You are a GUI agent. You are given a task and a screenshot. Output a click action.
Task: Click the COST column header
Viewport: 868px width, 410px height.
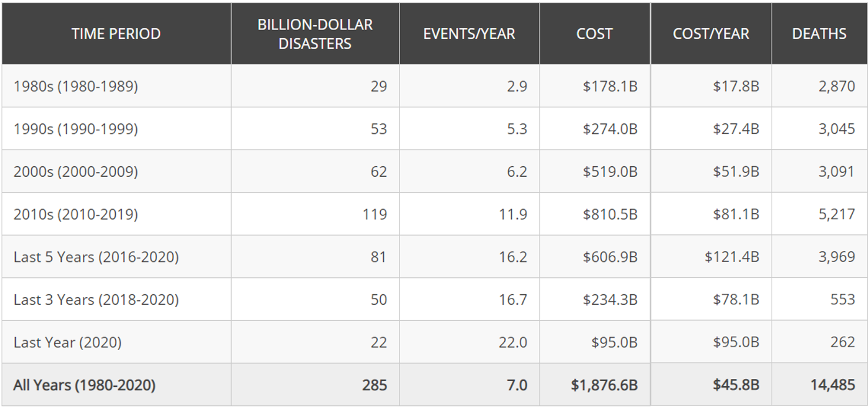coord(594,34)
